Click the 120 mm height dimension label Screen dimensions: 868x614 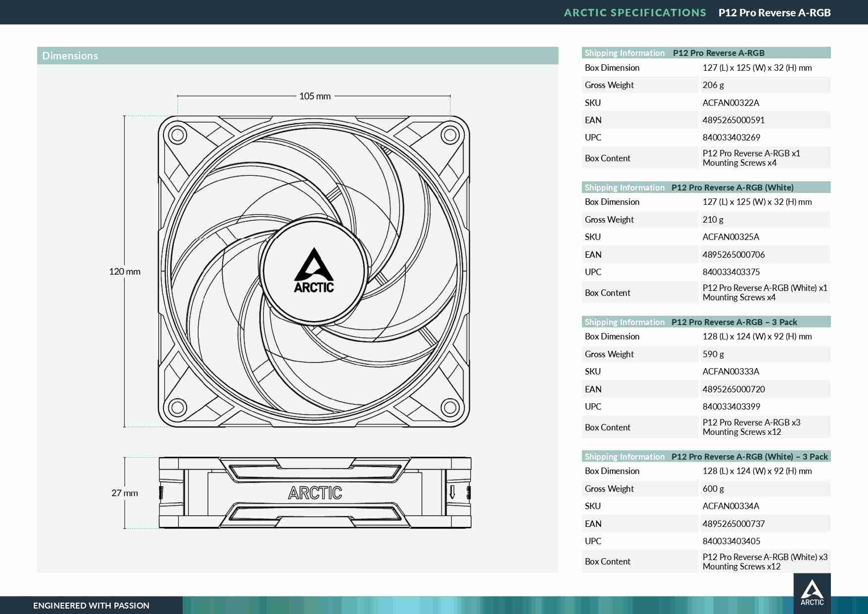pyautogui.click(x=125, y=272)
